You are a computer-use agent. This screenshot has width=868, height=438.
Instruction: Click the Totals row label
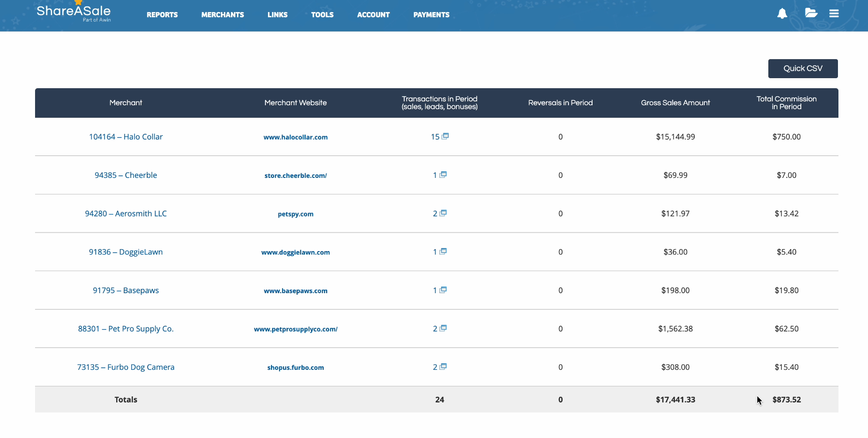126,399
